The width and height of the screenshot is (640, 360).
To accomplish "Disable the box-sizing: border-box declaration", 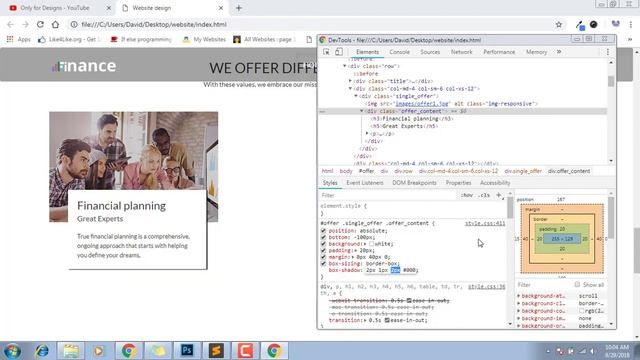I will [323, 263].
